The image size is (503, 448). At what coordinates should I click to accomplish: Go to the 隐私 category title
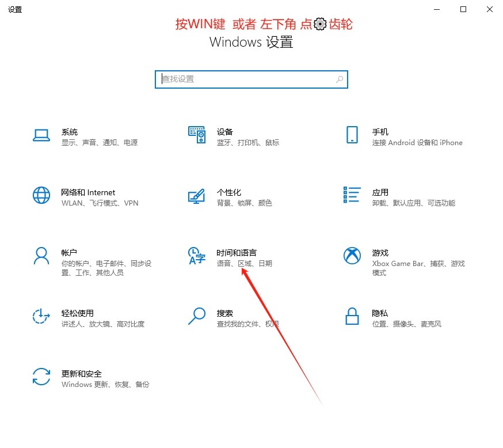[x=380, y=313]
